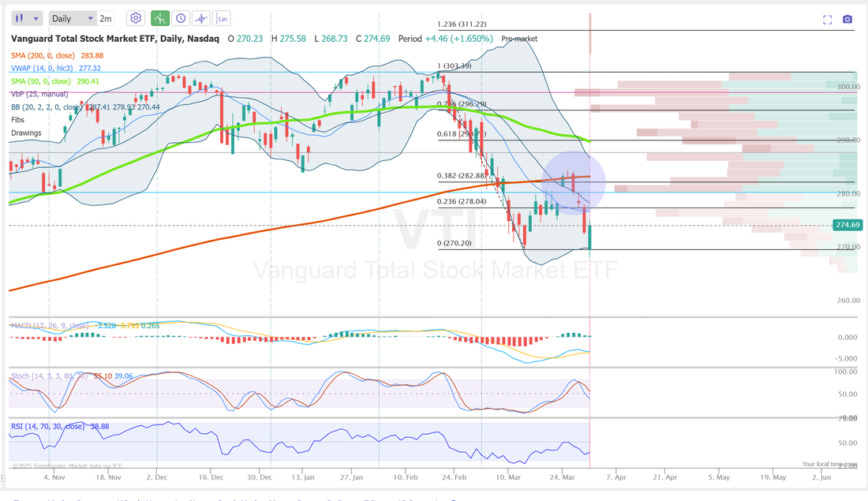The width and height of the screenshot is (868, 501).
Task: Select the VbP (25, manual) indicator label
Action: coord(39,94)
